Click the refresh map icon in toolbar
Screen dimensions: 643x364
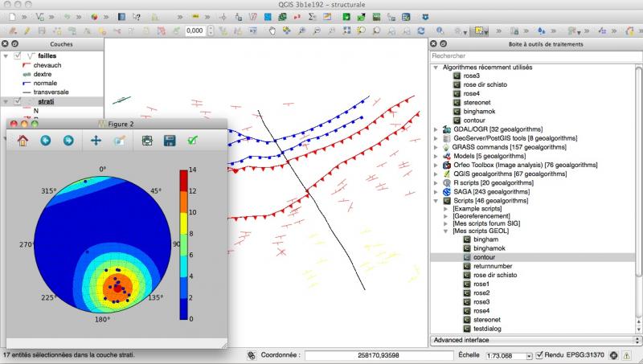pyautogui.click(x=420, y=31)
